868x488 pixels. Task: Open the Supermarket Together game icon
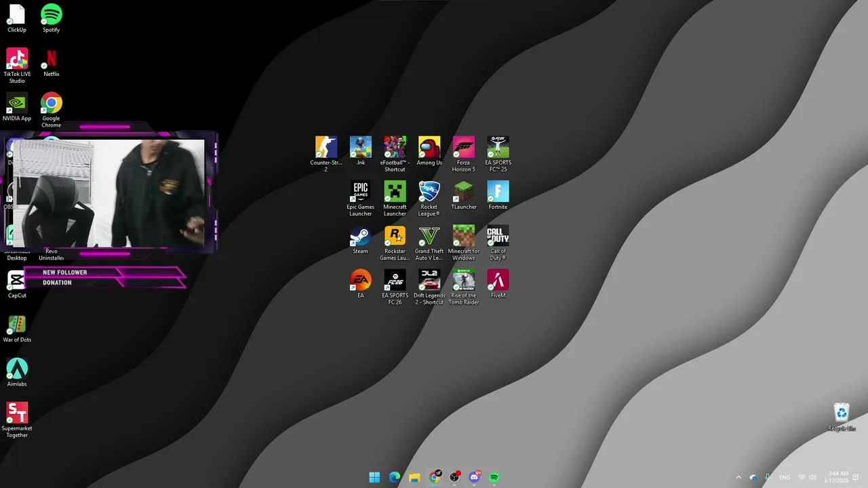tap(17, 420)
